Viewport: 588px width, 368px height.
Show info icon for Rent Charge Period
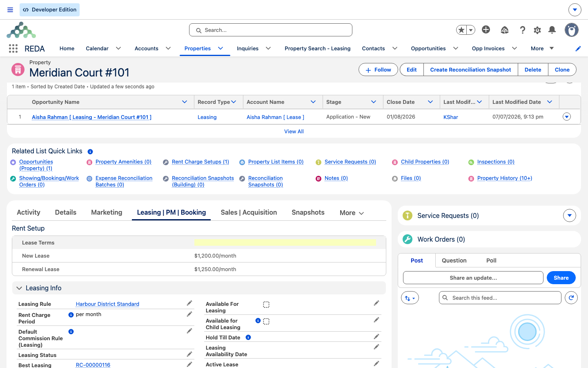[71, 315]
